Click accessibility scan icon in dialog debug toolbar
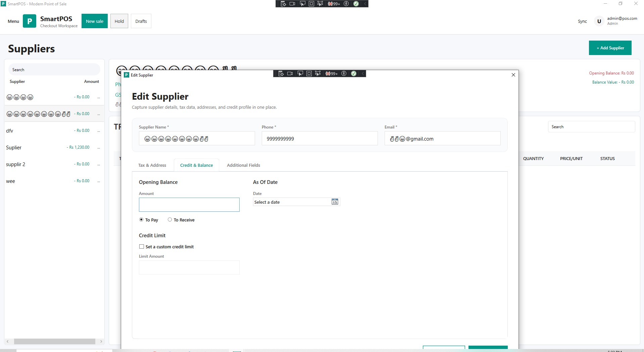 point(344,73)
